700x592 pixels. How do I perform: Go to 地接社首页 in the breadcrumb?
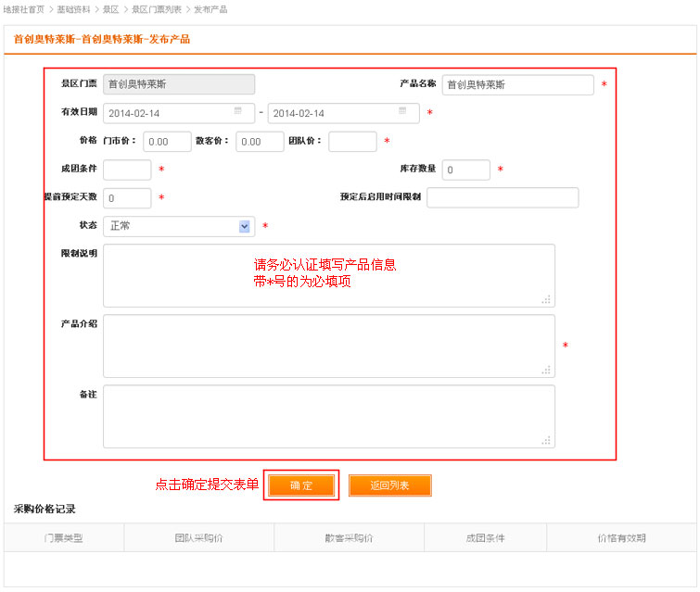click(24, 9)
